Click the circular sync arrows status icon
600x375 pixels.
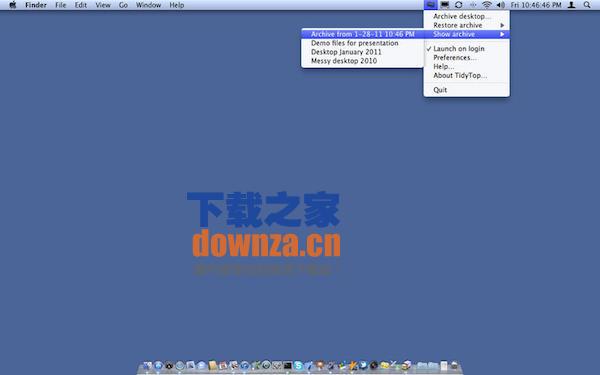coord(458,5)
